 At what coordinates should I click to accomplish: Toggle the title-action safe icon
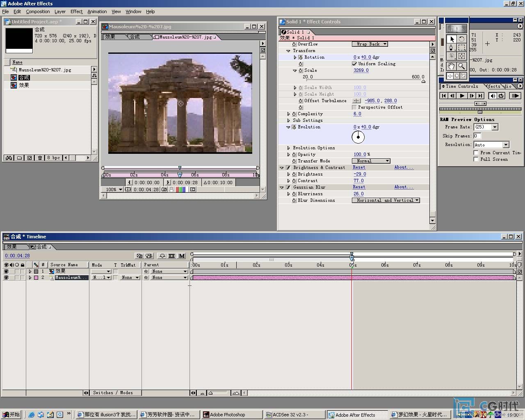coord(128,189)
